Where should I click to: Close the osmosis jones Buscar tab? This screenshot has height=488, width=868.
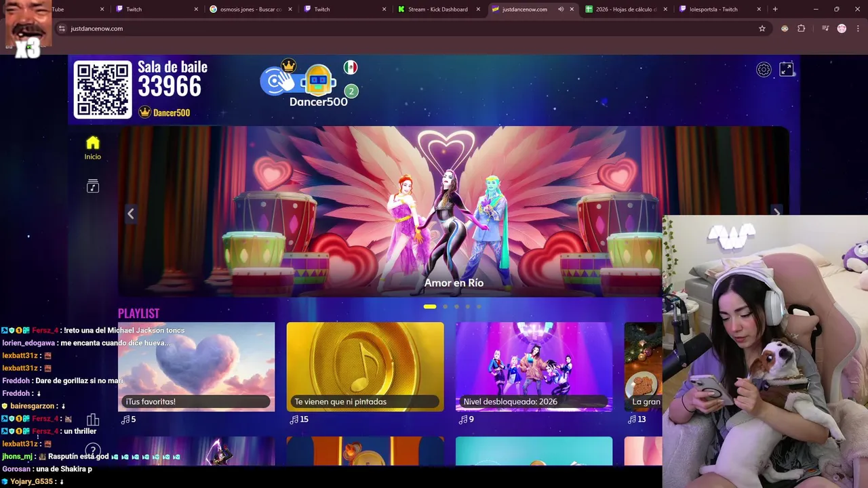coord(290,9)
